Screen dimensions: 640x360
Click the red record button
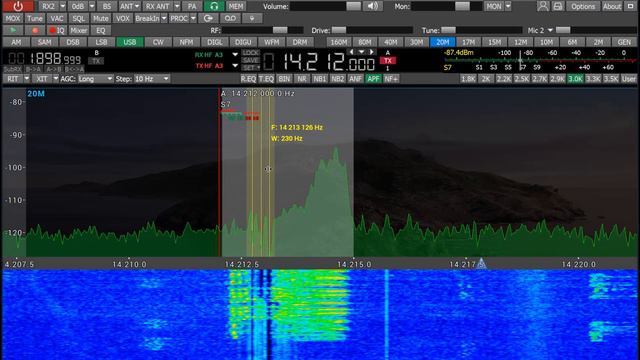pos(35,30)
